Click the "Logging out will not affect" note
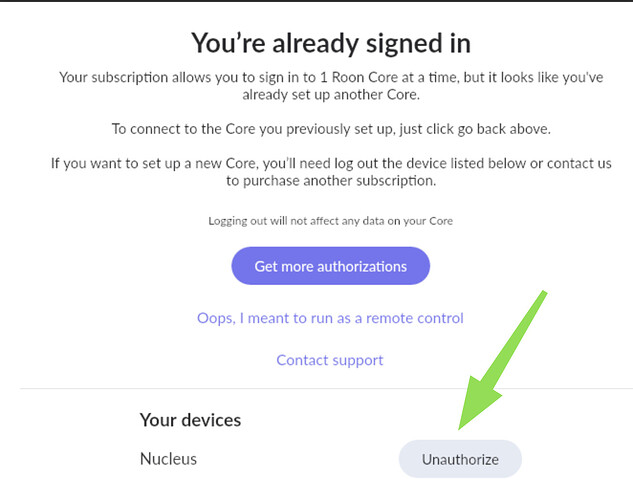This screenshot has height=500, width=633. coord(330,220)
